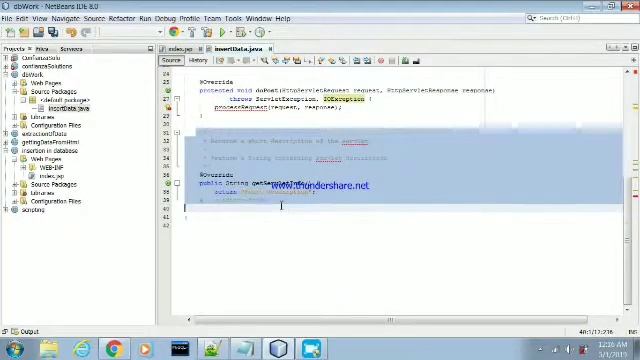Click the red Start Macro Recording icon

[x=381, y=61]
